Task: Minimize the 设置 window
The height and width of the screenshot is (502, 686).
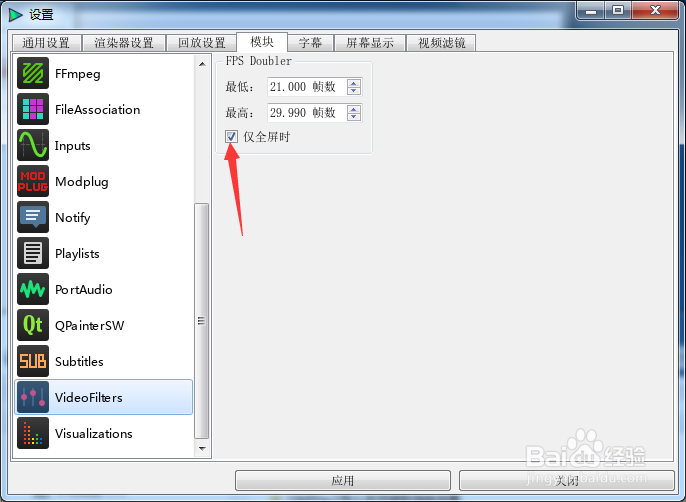Action: 591,11
